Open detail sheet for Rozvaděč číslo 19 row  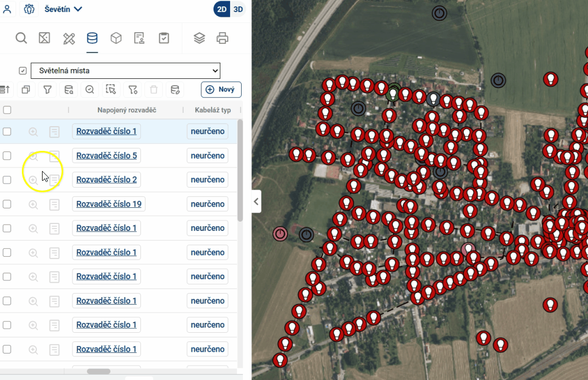tap(55, 204)
